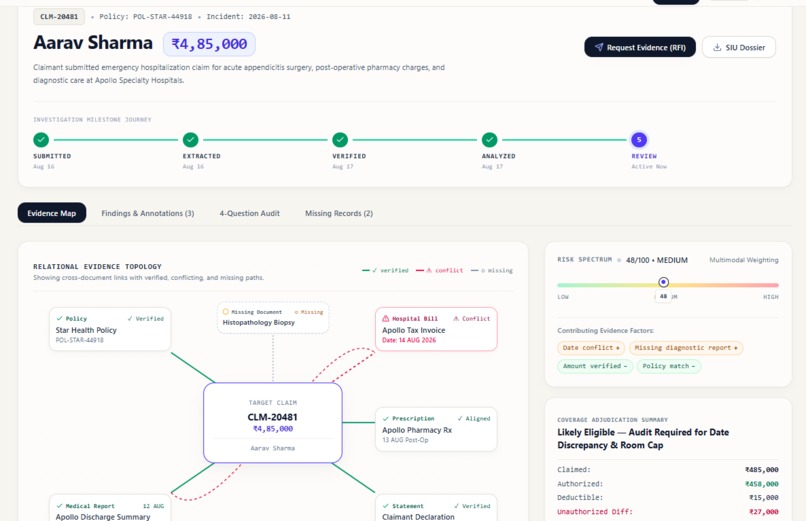Select the CLM-20481 target claim node
806x521 pixels.
click(273, 423)
